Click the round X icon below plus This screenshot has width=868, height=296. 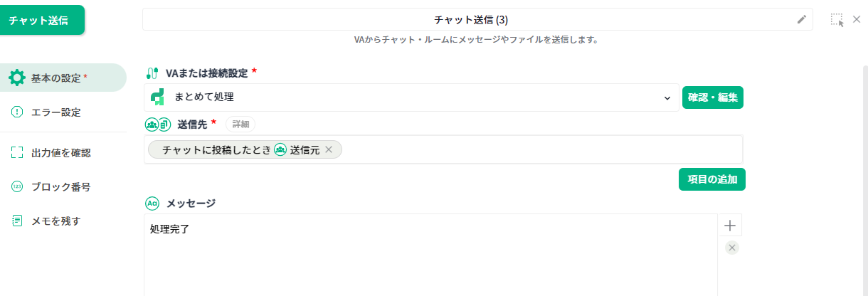(732, 248)
